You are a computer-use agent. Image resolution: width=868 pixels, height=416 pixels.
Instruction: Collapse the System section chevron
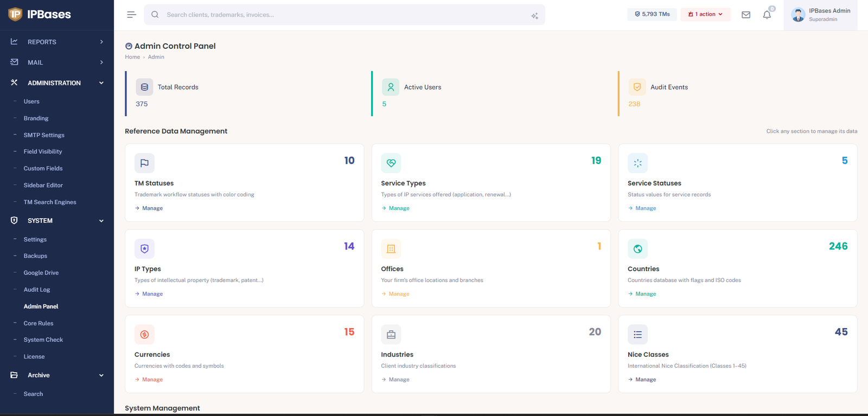[x=101, y=221]
